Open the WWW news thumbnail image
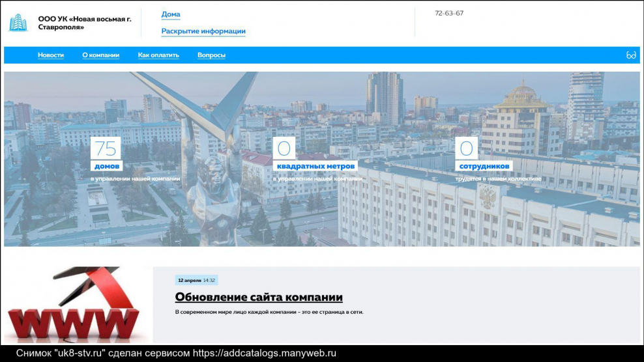The height and width of the screenshot is (362, 644). [x=77, y=305]
